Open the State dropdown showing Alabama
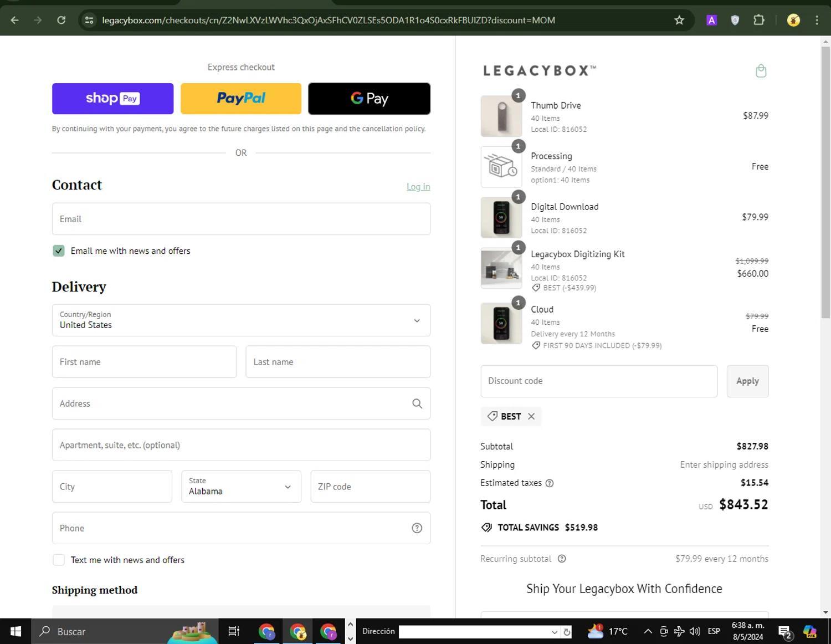 pyautogui.click(x=241, y=487)
